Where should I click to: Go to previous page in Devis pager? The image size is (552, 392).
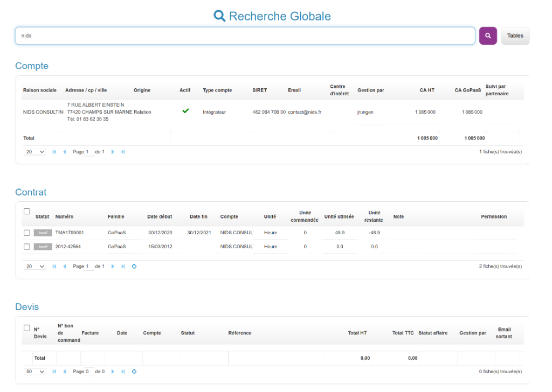pos(65,372)
